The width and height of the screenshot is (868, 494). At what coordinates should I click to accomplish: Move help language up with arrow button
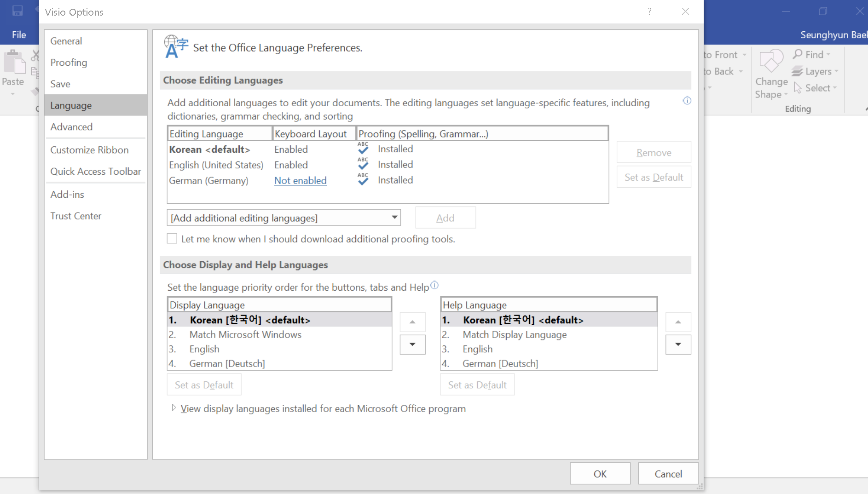[x=678, y=322]
